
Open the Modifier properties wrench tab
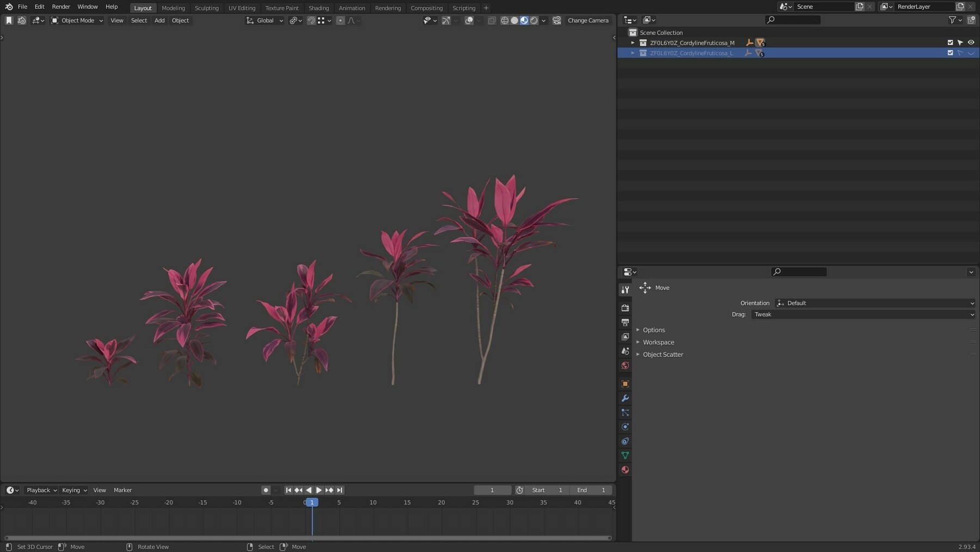click(x=625, y=398)
